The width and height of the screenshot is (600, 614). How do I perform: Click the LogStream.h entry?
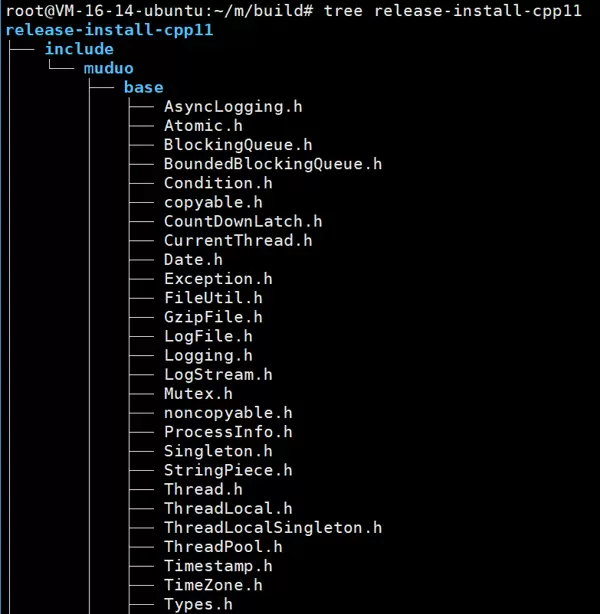tap(218, 374)
